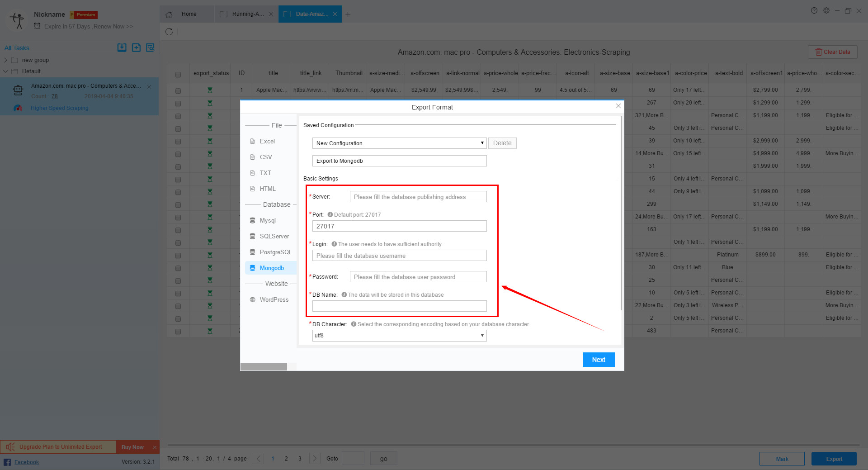This screenshot has width=868, height=470.
Task: Click the DB Name info icon
Action: (x=344, y=295)
